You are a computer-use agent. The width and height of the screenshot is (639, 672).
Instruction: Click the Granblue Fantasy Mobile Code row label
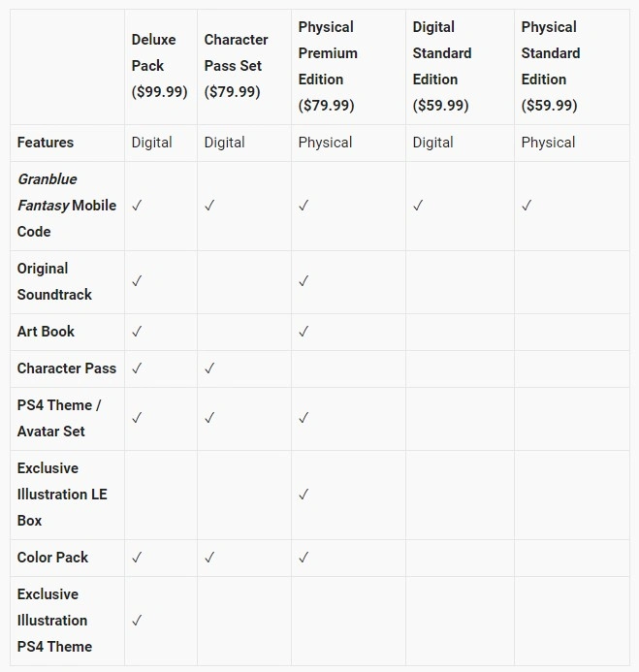(x=67, y=206)
